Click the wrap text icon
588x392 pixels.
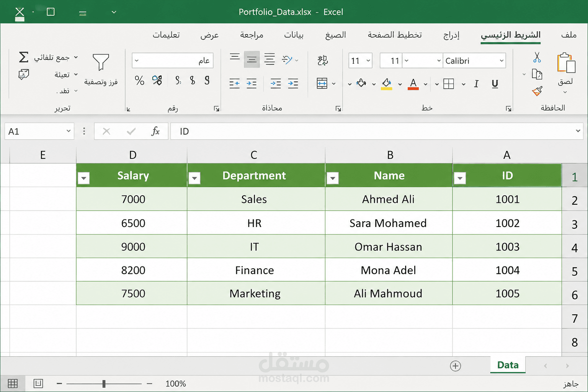[322, 60]
